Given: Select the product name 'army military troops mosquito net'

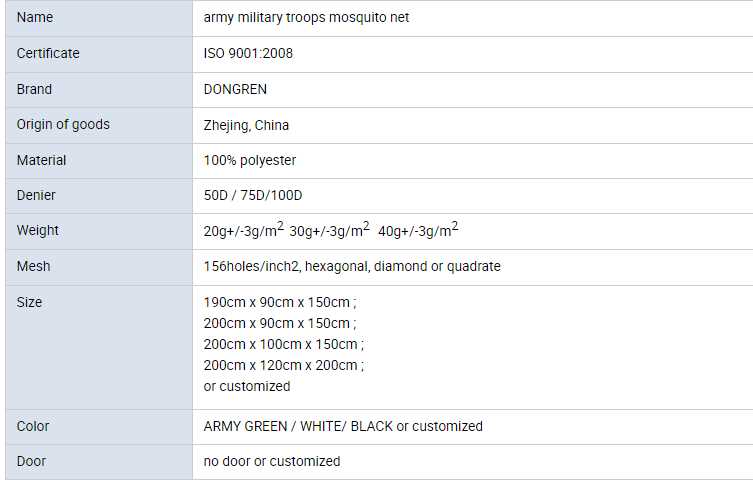Looking at the screenshot, I should click(306, 18).
